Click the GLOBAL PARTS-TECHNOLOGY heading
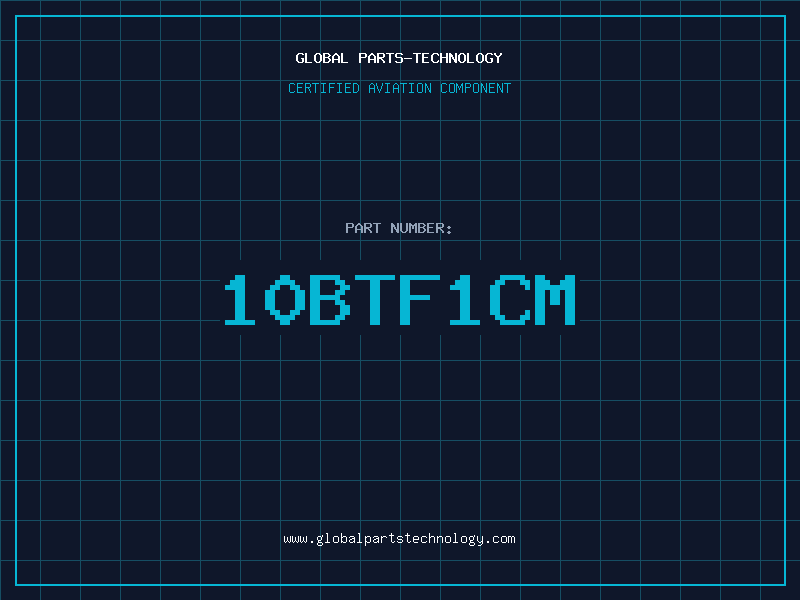 click(x=399, y=58)
